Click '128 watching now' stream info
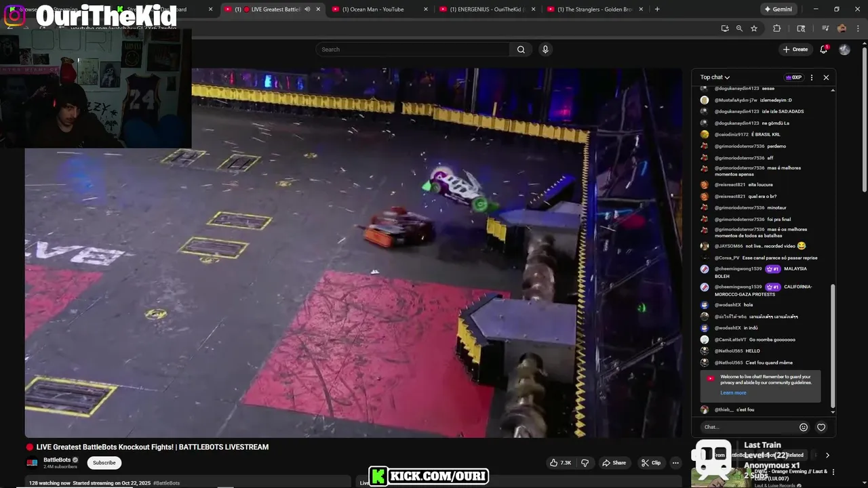868x488 pixels. [x=50, y=483]
